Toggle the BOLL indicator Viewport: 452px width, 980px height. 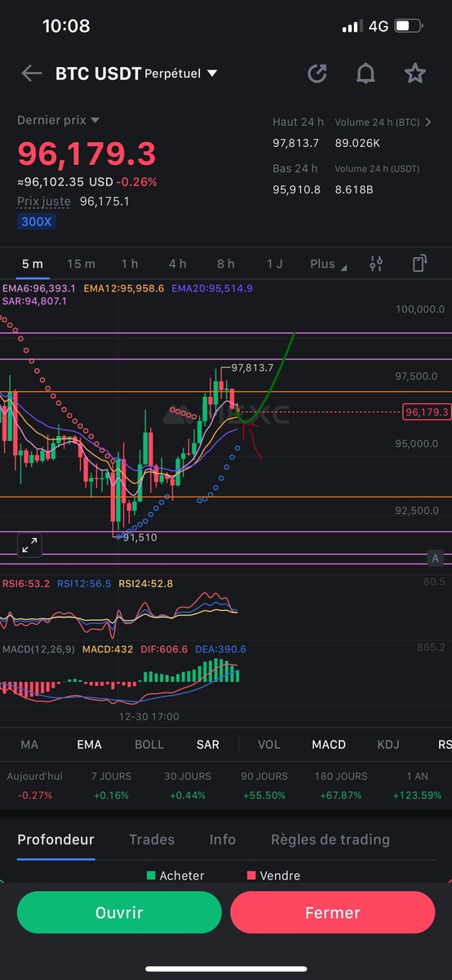point(149,744)
